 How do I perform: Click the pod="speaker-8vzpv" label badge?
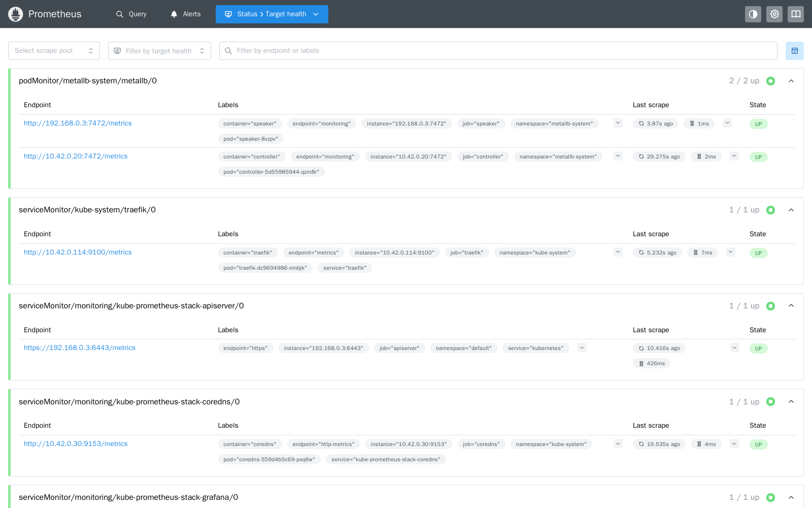click(x=251, y=139)
